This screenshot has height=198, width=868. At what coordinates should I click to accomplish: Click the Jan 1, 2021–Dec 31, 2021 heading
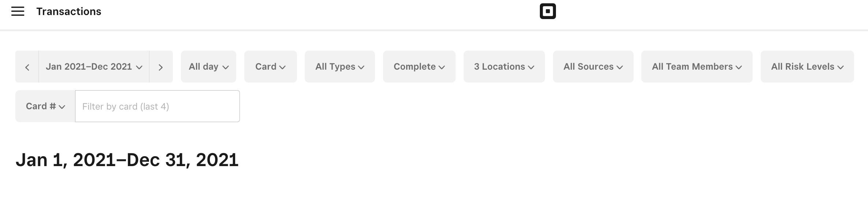click(127, 160)
